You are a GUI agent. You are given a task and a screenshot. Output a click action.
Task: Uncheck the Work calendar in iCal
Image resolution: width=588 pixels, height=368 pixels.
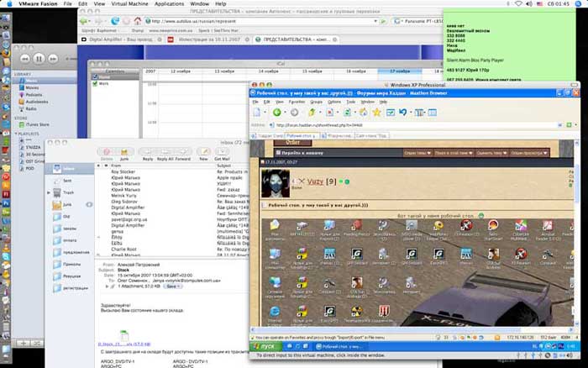95,83
